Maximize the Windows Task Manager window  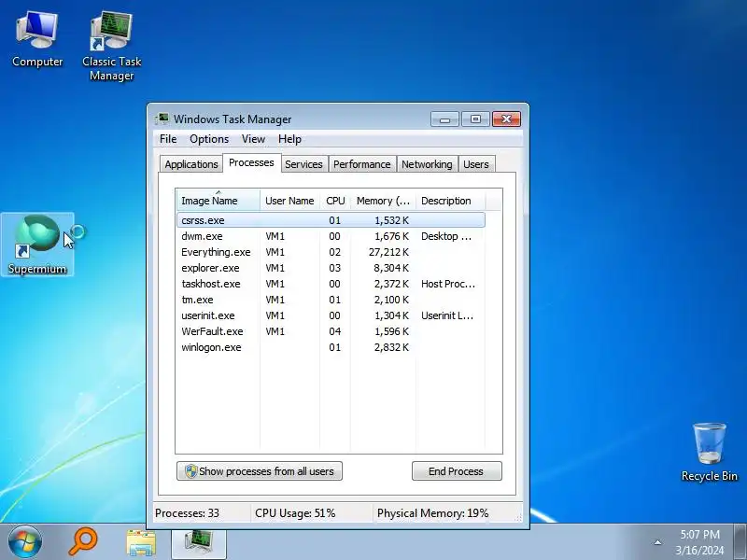click(x=475, y=119)
